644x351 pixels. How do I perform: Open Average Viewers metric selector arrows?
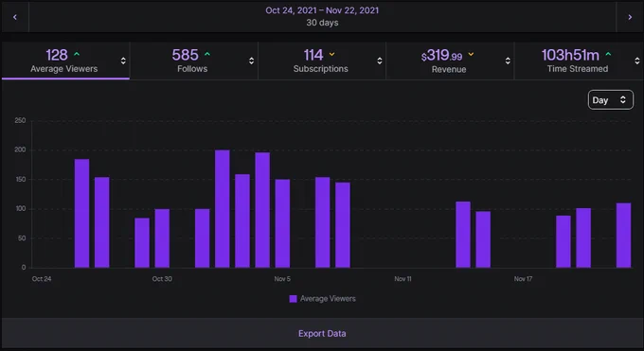click(123, 61)
